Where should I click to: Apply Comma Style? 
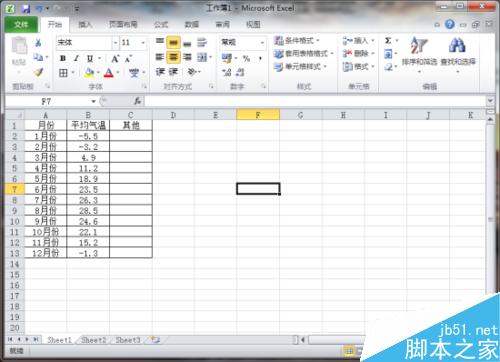point(260,59)
